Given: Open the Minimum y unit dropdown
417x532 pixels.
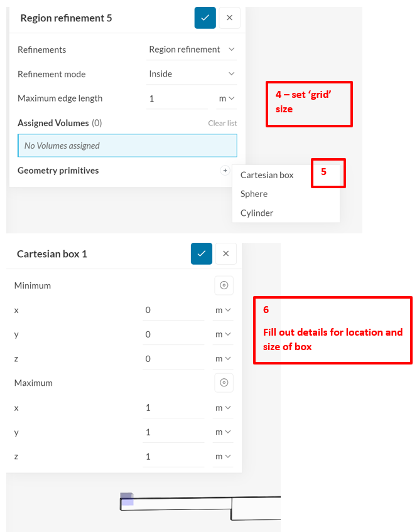Looking at the screenshot, I should (x=223, y=334).
